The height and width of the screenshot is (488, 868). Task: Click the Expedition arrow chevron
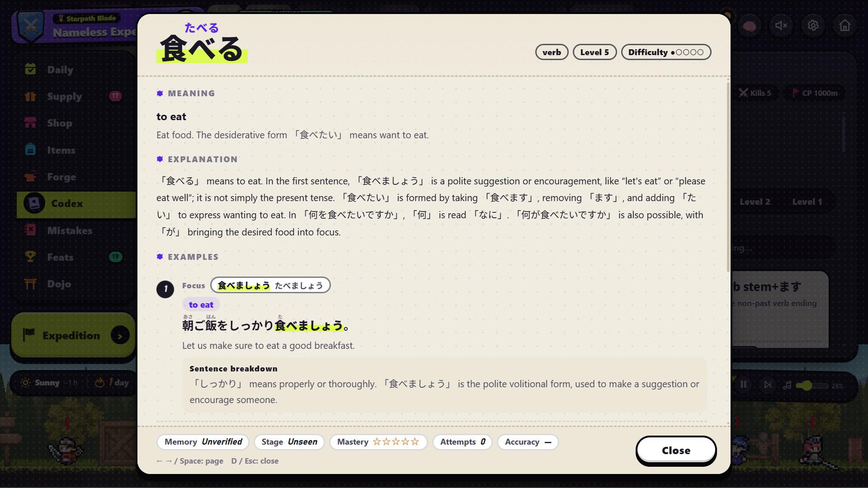click(x=120, y=335)
